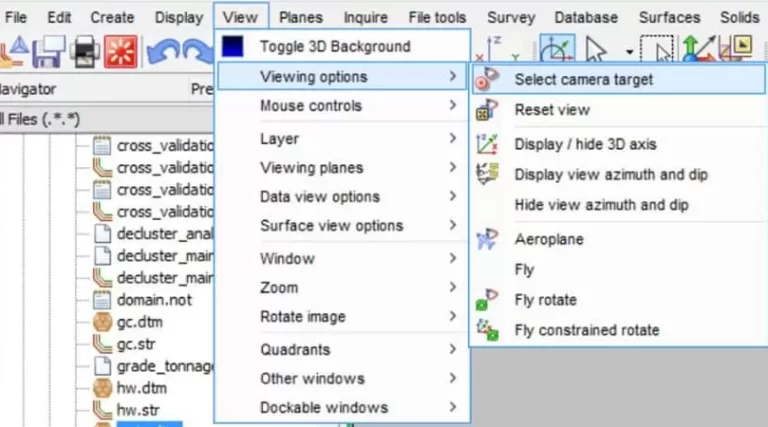Select Hide view azimuth and dip
The image size is (768, 427).
click(x=601, y=205)
